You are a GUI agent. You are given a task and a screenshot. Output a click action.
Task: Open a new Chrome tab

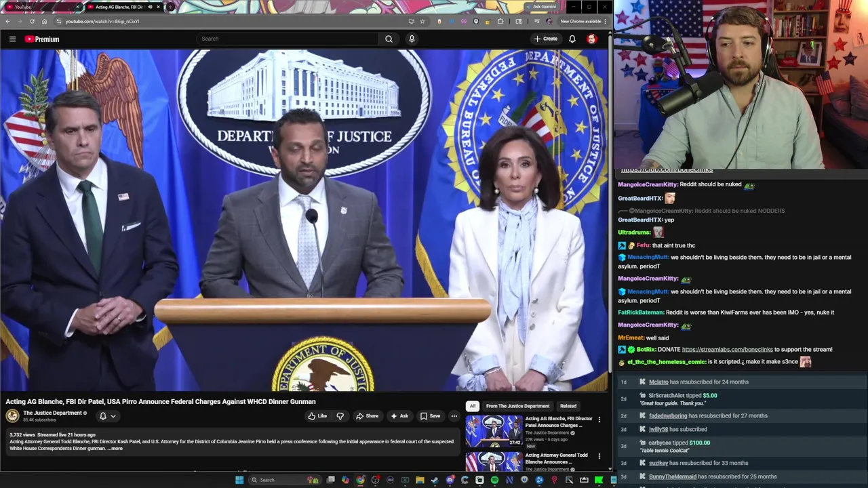(x=170, y=7)
